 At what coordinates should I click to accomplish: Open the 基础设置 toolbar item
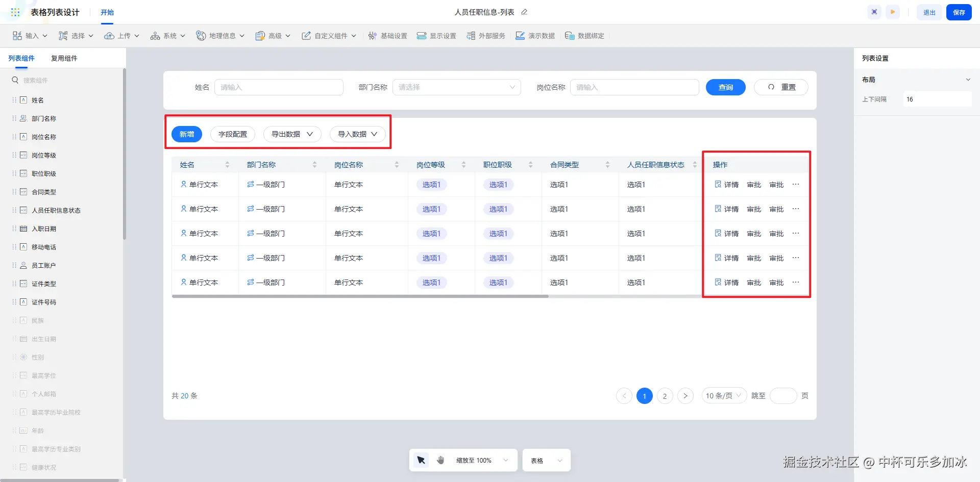point(388,36)
